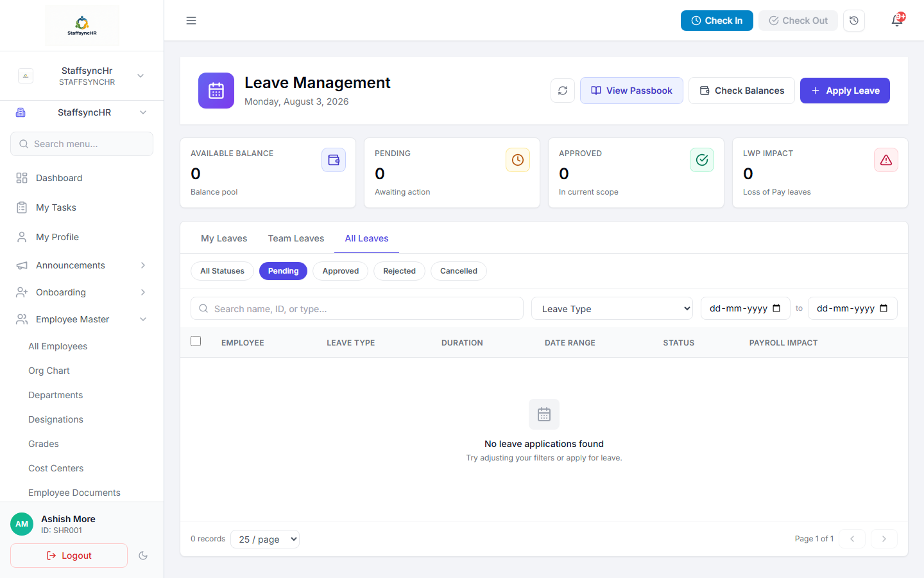Expand the Onboarding submenu chevron

coord(143,292)
